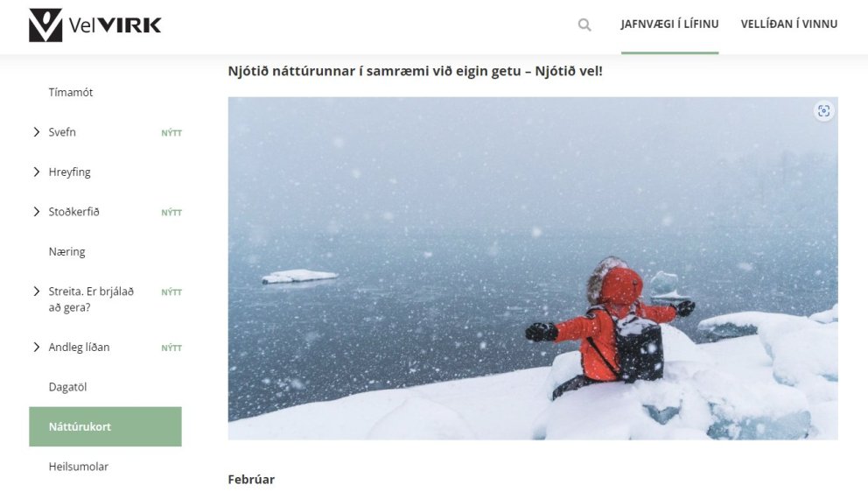Expand the Andleg líðan chevron

[x=37, y=348]
